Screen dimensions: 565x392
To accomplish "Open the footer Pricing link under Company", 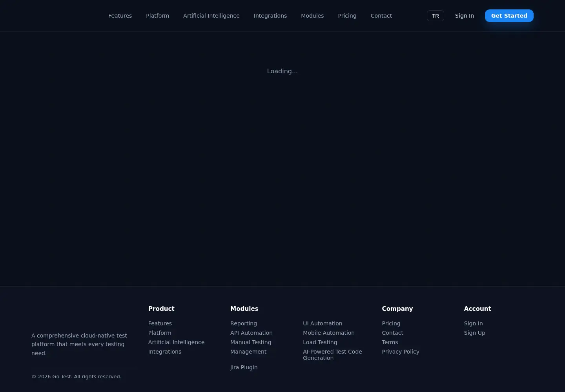I will (x=391, y=323).
